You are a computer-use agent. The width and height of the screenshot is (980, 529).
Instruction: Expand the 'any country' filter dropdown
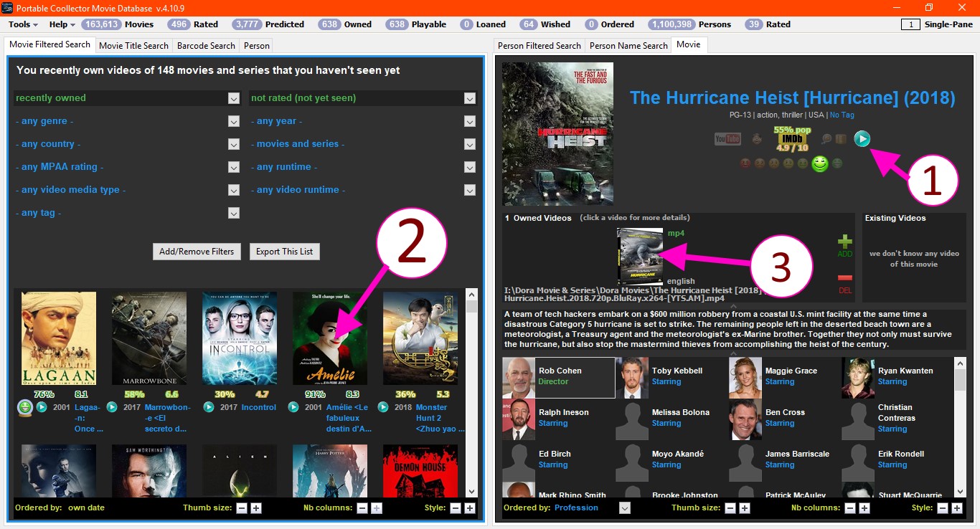click(234, 144)
